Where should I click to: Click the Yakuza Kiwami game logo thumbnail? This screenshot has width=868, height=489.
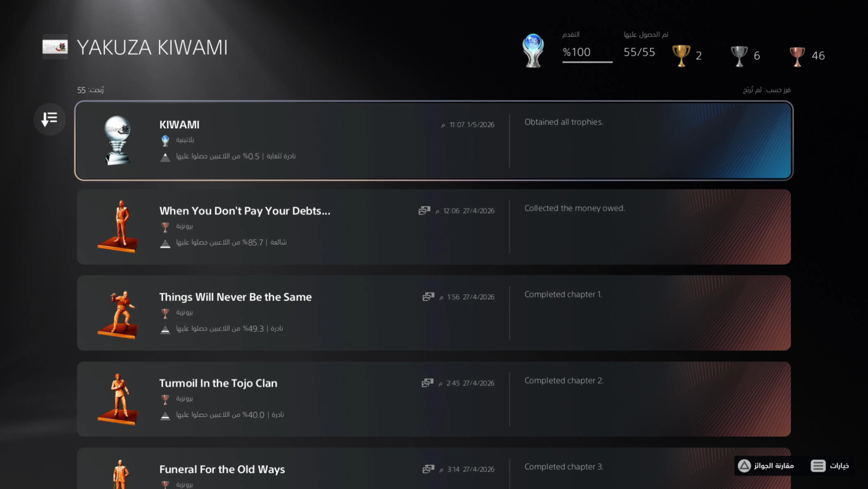55,47
